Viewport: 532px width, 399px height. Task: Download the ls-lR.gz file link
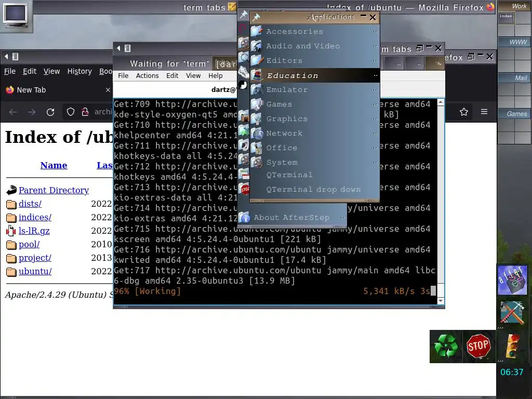tap(34, 231)
